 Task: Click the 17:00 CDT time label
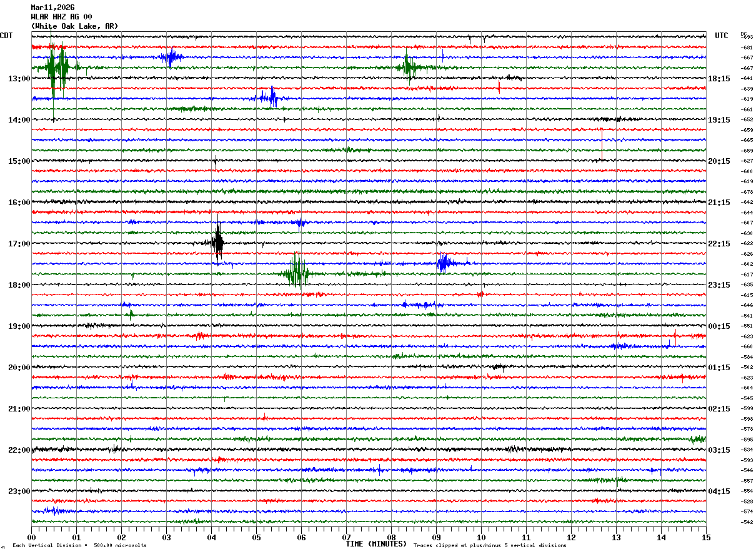(x=19, y=244)
